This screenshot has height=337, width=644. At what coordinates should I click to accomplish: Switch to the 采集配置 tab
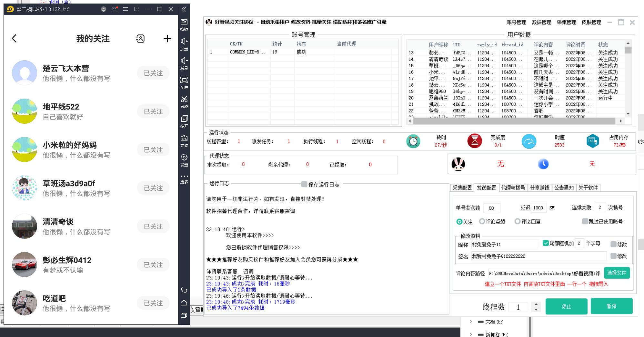(462, 188)
